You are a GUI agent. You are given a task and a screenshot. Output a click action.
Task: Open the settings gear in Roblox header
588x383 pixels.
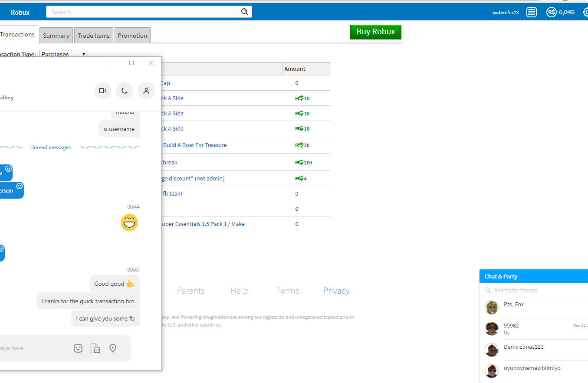coord(585,12)
